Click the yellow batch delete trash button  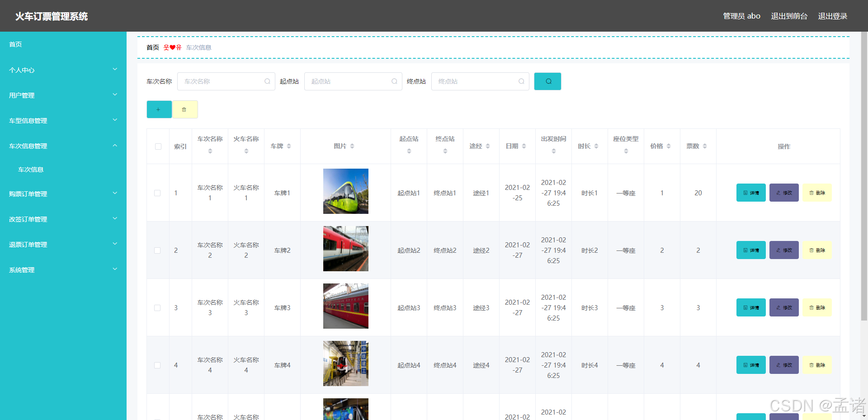click(x=185, y=109)
